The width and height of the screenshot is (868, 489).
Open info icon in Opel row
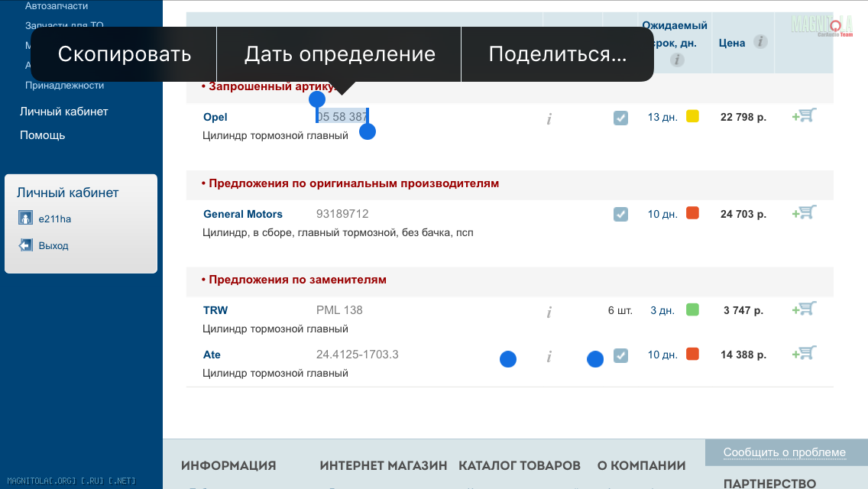pos(549,118)
